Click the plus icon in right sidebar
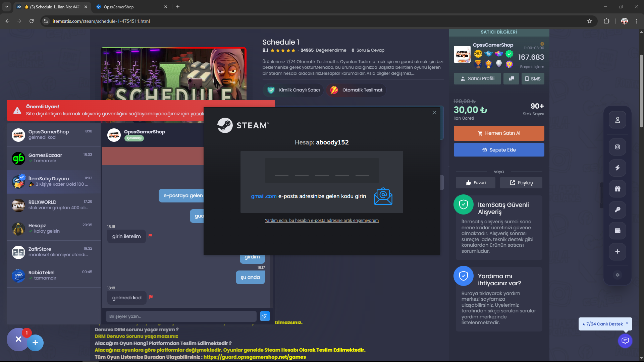Screen dimensions: 644x362 [618, 251]
